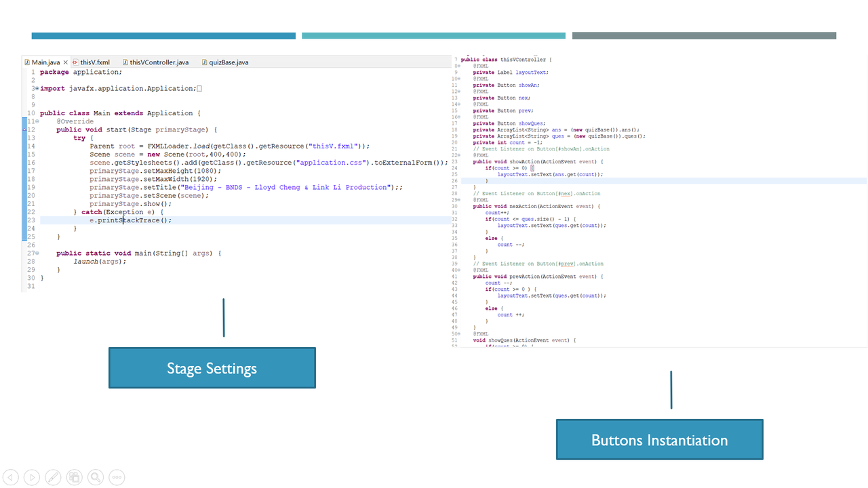Expand the folded import at line 3
This screenshot has width=868, height=488.
37,89
